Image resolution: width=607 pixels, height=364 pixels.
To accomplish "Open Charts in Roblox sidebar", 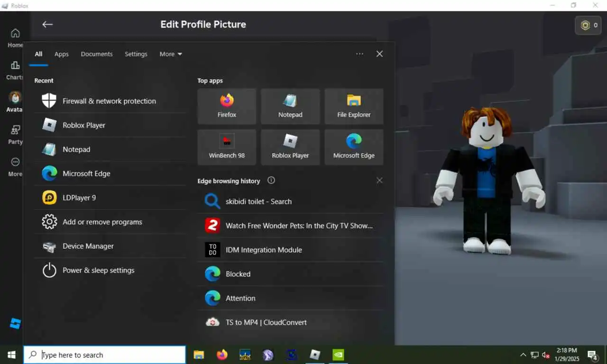I will coord(15,70).
